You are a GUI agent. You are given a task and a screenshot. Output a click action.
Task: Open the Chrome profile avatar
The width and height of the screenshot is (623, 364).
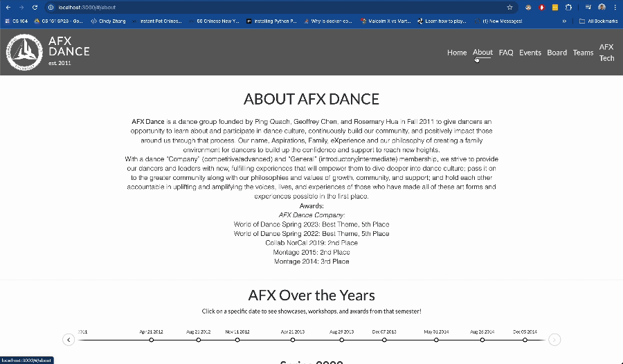(x=602, y=7)
